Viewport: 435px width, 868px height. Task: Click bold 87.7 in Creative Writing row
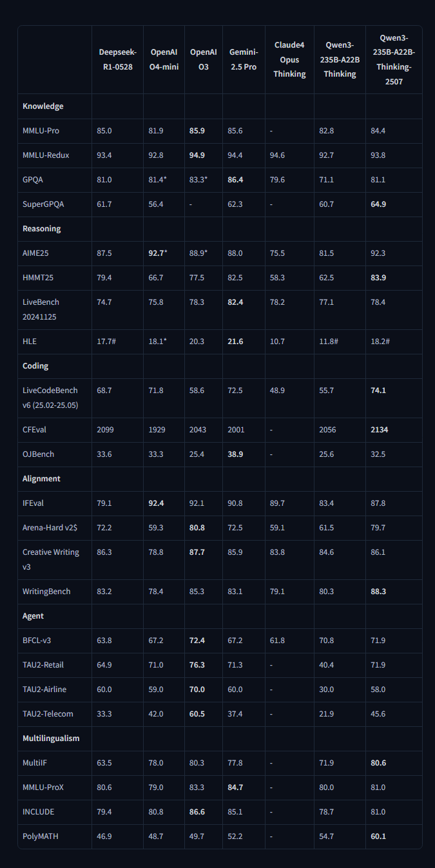pos(197,552)
